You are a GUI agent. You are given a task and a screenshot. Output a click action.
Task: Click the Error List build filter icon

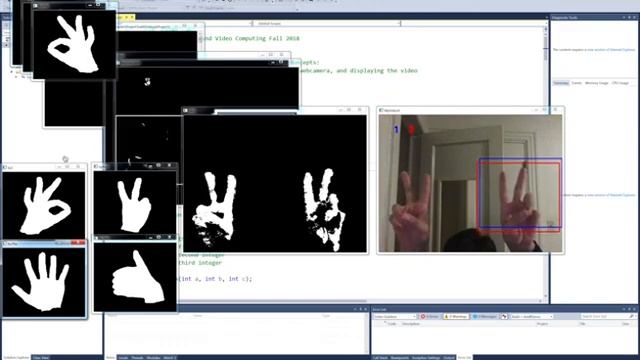tap(504, 316)
